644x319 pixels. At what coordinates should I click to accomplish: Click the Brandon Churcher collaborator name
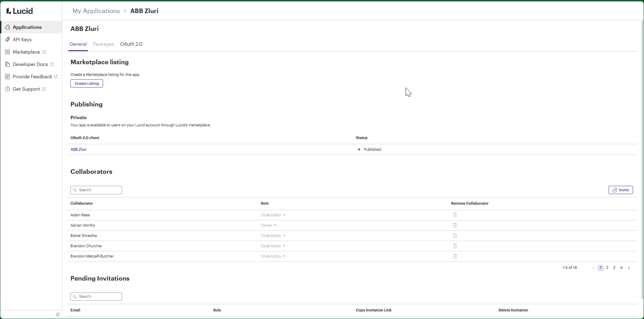click(x=86, y=246)
